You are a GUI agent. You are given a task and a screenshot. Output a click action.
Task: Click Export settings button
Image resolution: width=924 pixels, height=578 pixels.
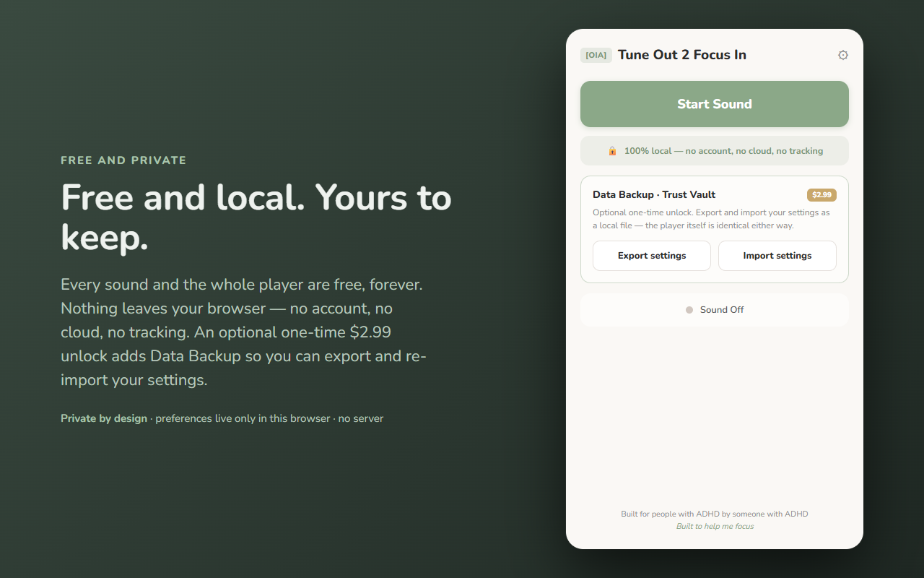pyautogui.click(x=652, y=256)
